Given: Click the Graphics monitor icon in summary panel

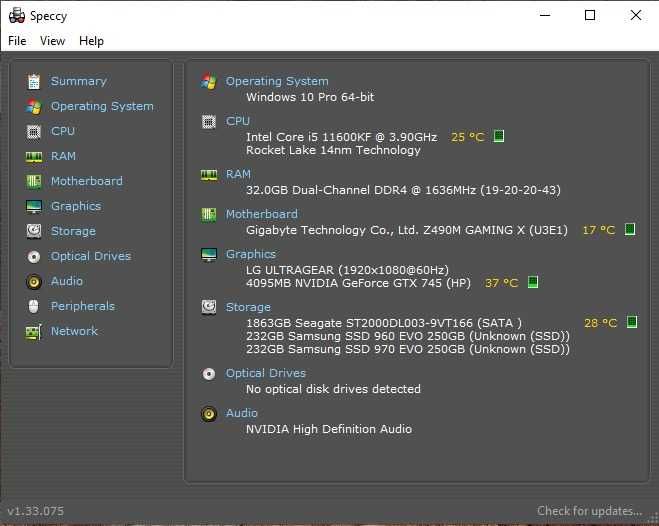Looking at the screenshot, I should coord(209,255).
